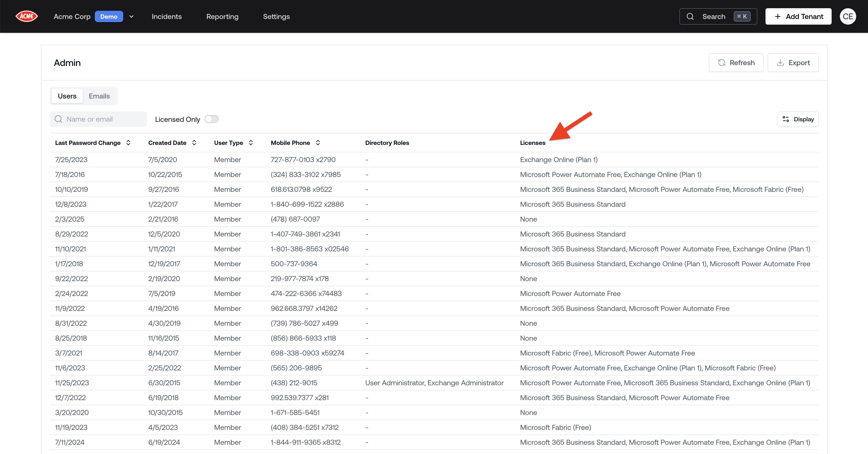868x454 pixels.
Task: Expand the Acme Corp tenant dropdown chevron
Action: (x=131, y=16)
